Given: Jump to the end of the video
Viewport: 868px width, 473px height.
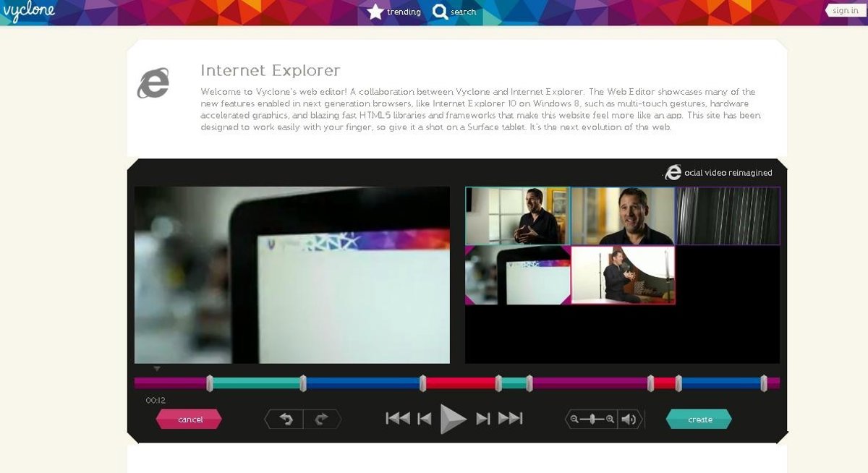Looking at the screenshot, I should pos(510,419).
